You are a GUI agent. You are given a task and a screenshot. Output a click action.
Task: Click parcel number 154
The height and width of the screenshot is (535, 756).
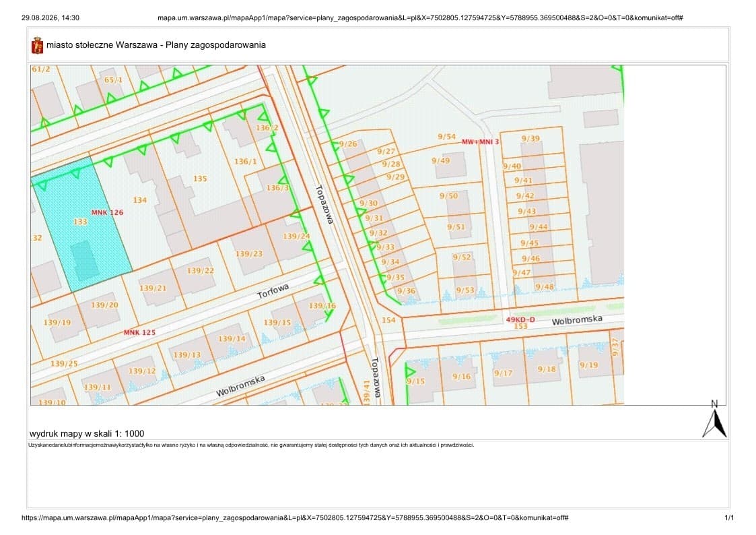point(388,320)
